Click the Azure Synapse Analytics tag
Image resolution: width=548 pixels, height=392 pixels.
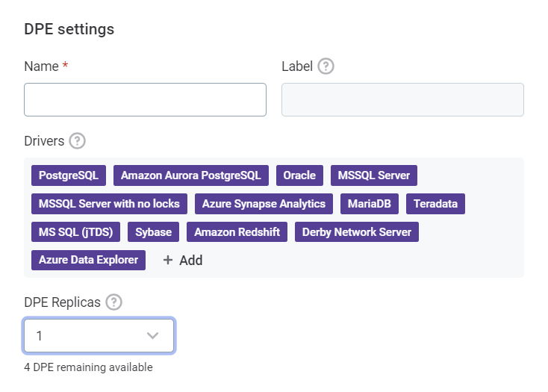[264, 204]
